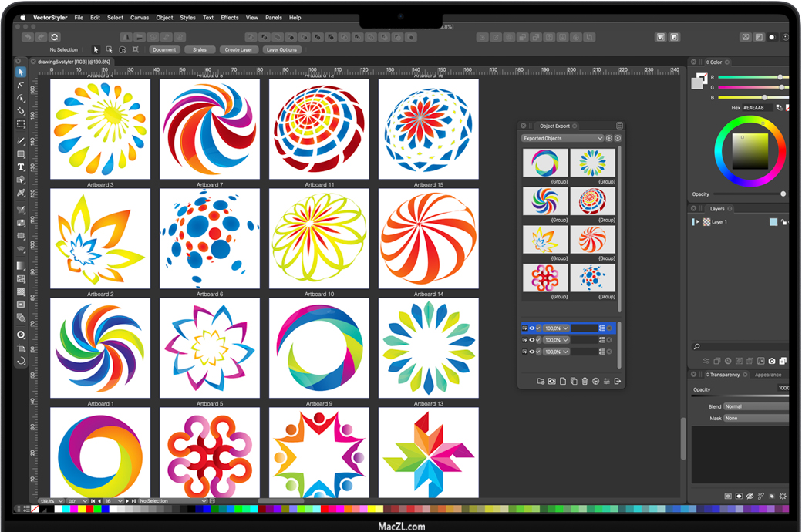Select the marquee selection tool in toolbox

click(x=21, y=124)
